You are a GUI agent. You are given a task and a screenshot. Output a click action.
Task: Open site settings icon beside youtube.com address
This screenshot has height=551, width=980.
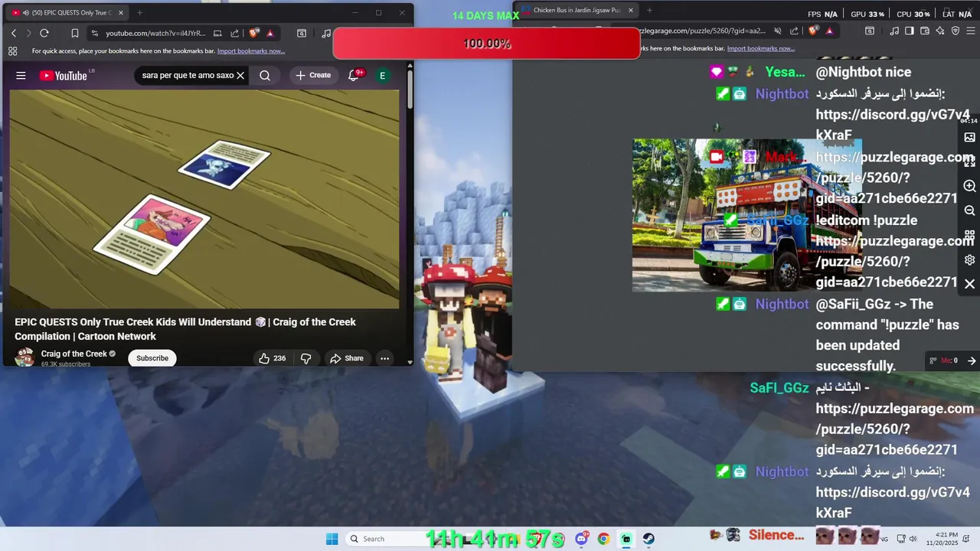click(x=94, y=33)
